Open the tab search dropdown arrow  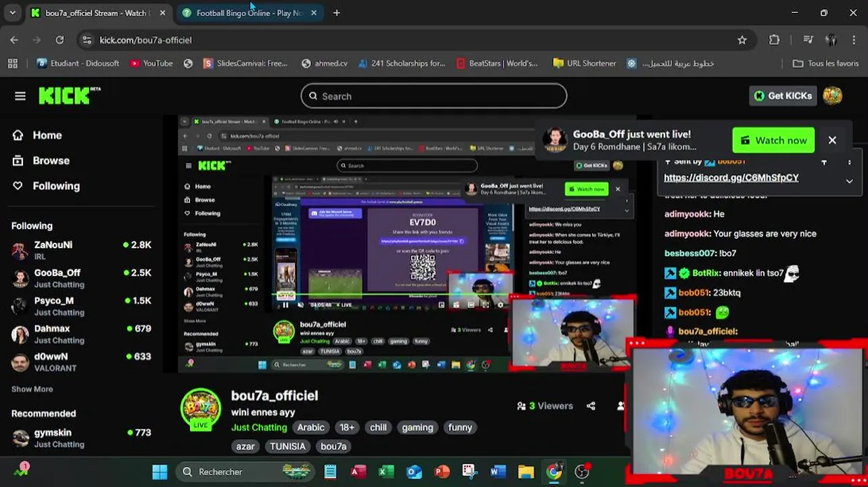12,13
